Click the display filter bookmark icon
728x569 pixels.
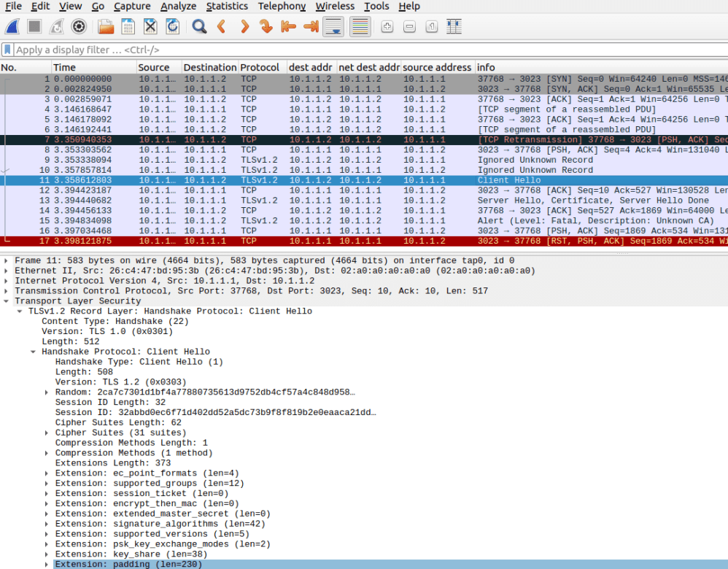[7, 50]
